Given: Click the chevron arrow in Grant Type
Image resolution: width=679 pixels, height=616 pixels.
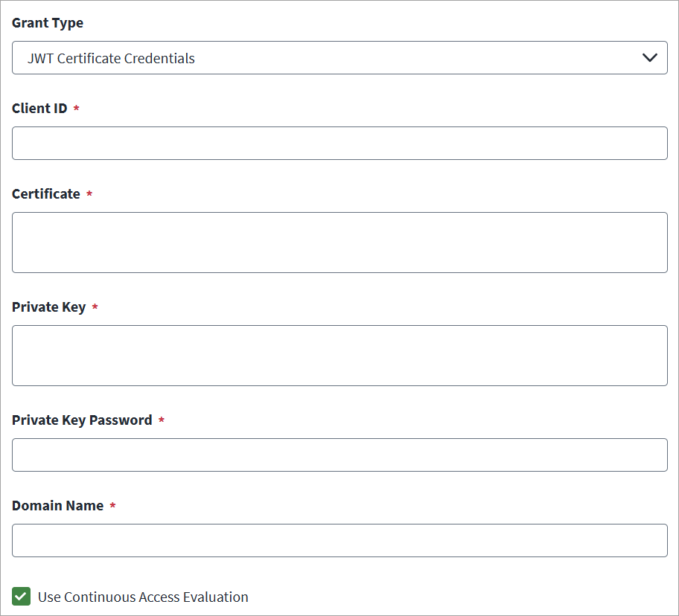Looking at the screenshot, I should pyautogui.click(x=649, y=57).
